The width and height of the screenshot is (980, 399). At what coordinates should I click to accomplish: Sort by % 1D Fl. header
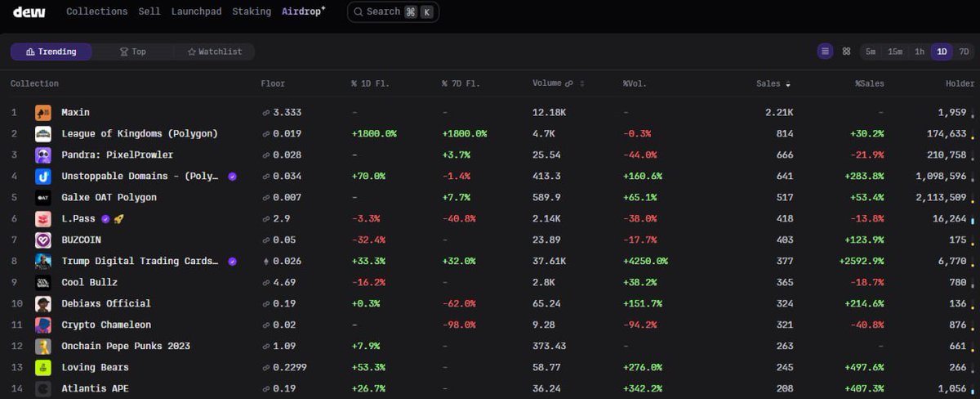coord(370,83)
